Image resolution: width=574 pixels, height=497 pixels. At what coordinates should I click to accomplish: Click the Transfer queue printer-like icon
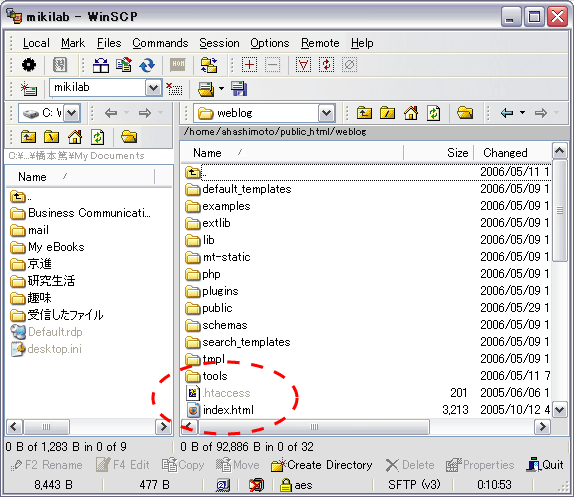(206, 89)
